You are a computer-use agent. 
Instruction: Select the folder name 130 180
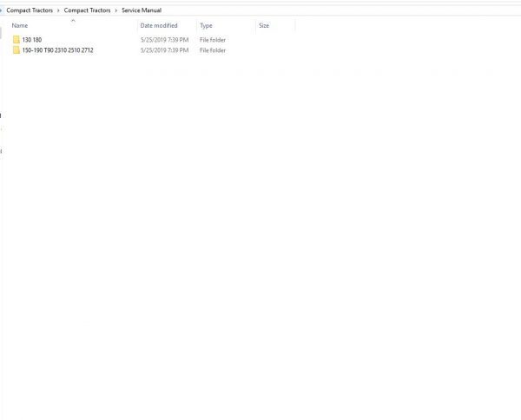32,40
